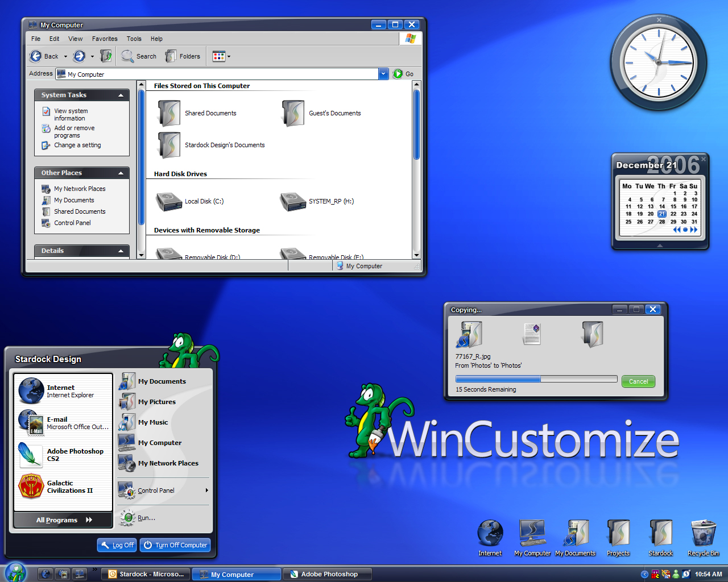This screenshot has width=728, height=582.
Task: Open the Views button dropdown arrow
Action: pos(229,56)
